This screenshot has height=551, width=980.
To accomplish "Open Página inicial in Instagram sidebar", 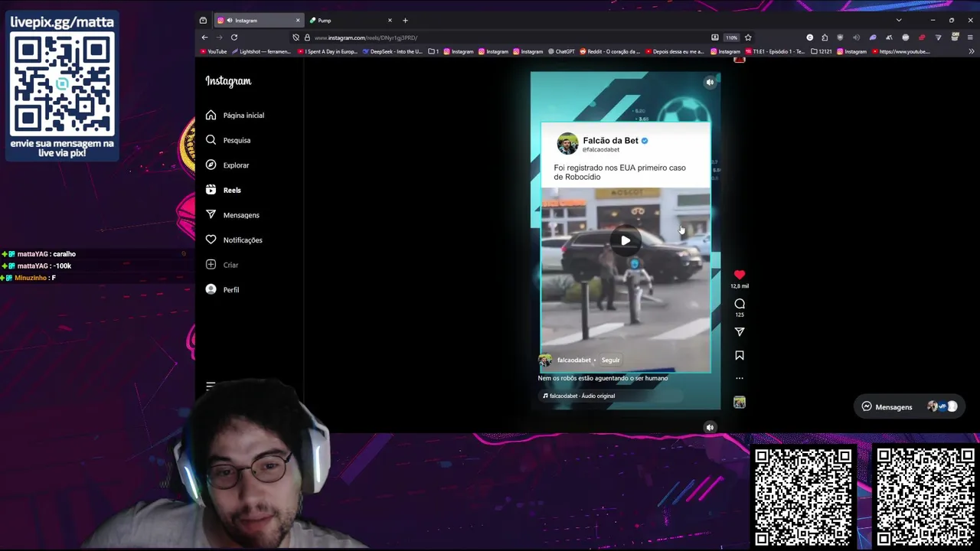I will [235, 116].
